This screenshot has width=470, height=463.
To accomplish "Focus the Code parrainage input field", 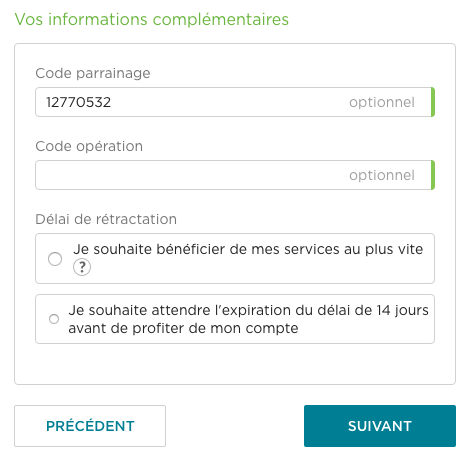I will [235, 102].
